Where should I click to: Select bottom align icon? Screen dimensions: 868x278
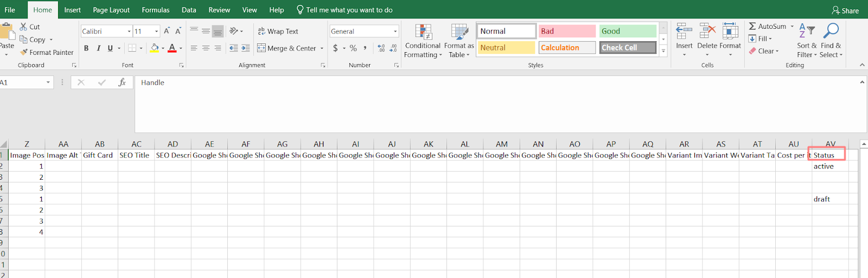pyautogui.click(x=218, y=31)
